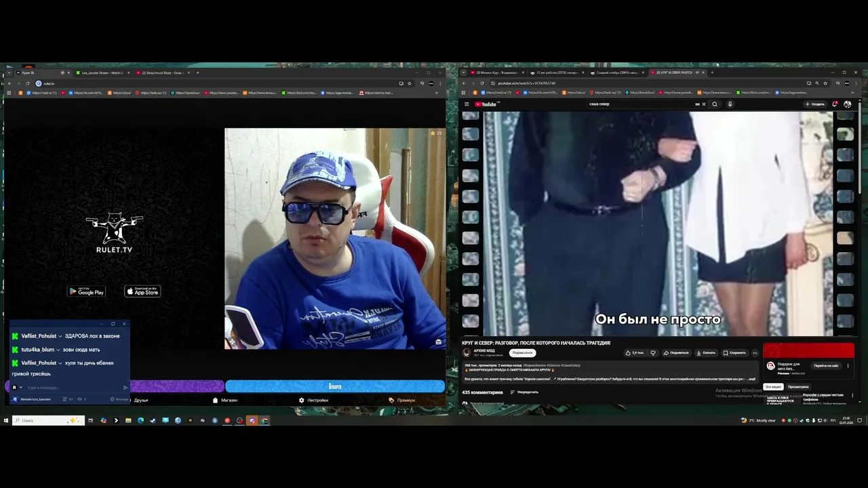Reload the page in left browser
The width and height of the screenshot is (868, 488).
[27, 83]
